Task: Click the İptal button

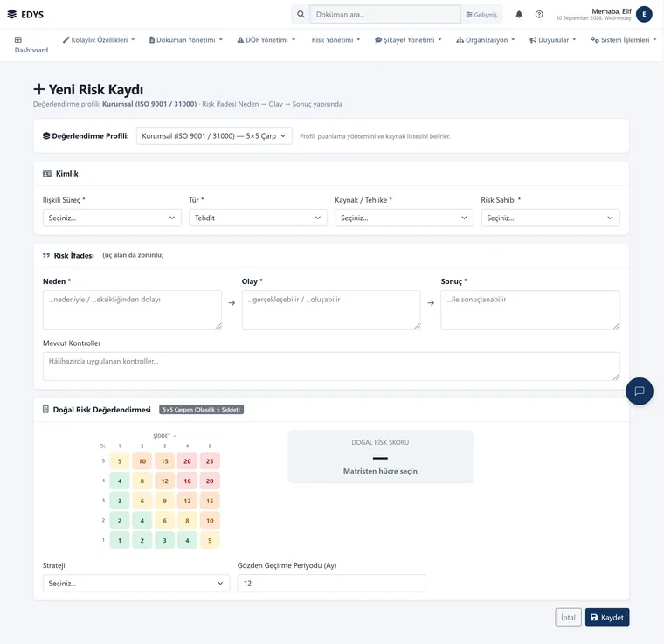Action: pyautogui.click(x=568, y=617)
